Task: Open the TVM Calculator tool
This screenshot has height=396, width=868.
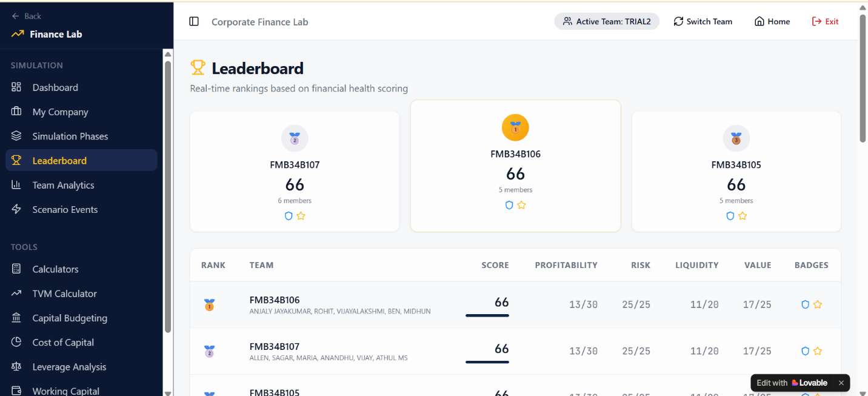Action: point(64,294)
